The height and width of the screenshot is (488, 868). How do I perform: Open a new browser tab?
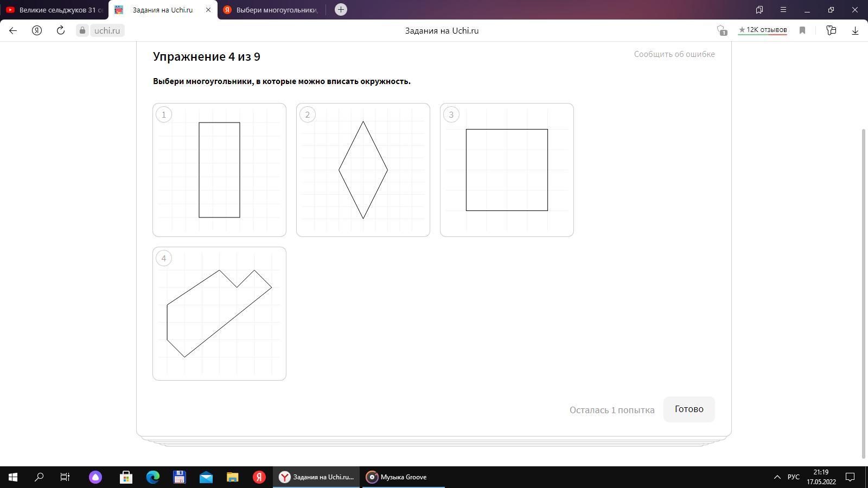point(341,10)
